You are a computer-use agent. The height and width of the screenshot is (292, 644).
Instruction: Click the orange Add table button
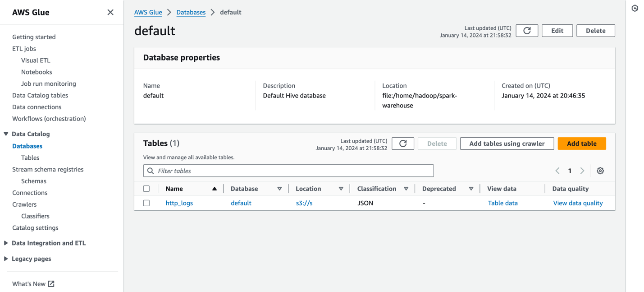click(x=582, y=144)
